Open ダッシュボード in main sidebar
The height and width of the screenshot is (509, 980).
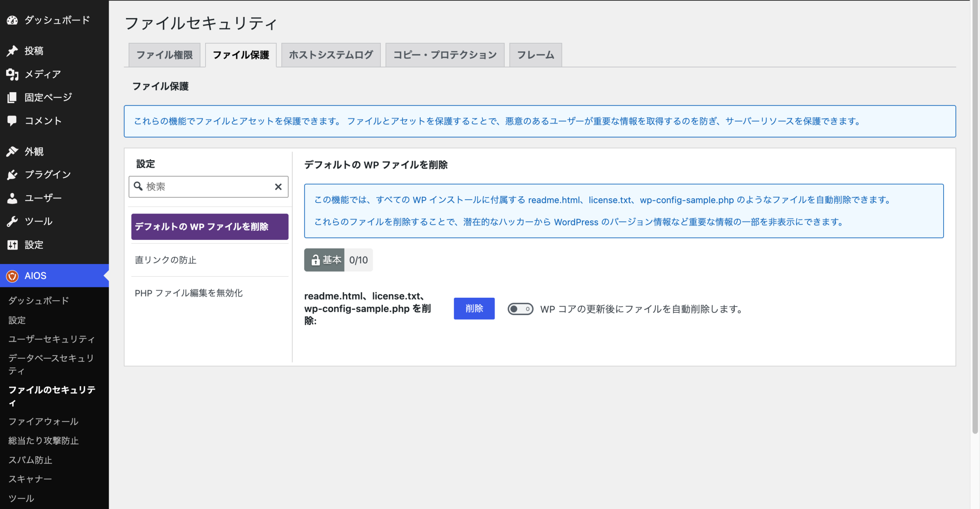(54, 20)
